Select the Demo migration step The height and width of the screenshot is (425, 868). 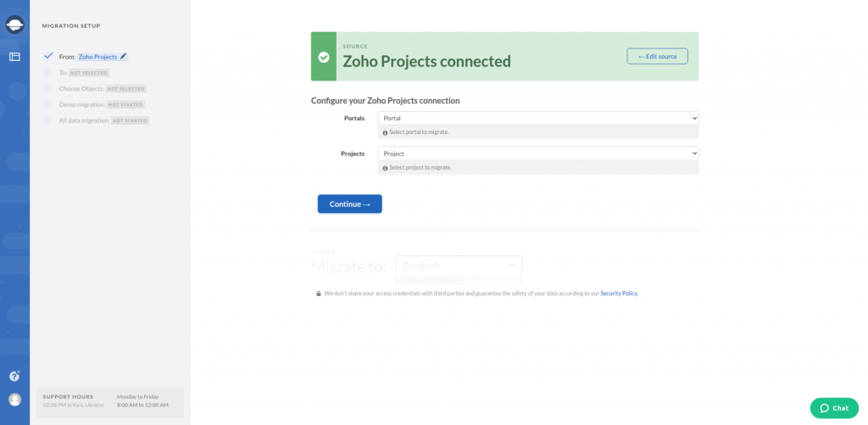tap(102, 104)
